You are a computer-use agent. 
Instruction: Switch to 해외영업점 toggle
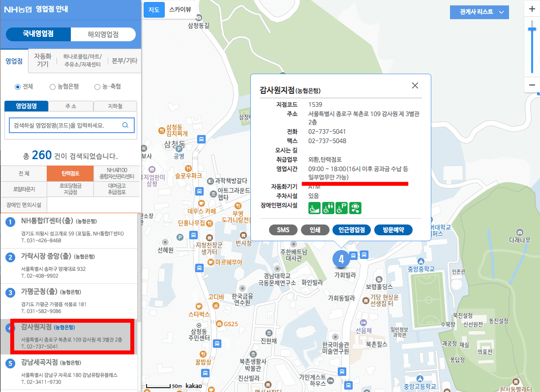pyautogui.click(x=103, y=34)
